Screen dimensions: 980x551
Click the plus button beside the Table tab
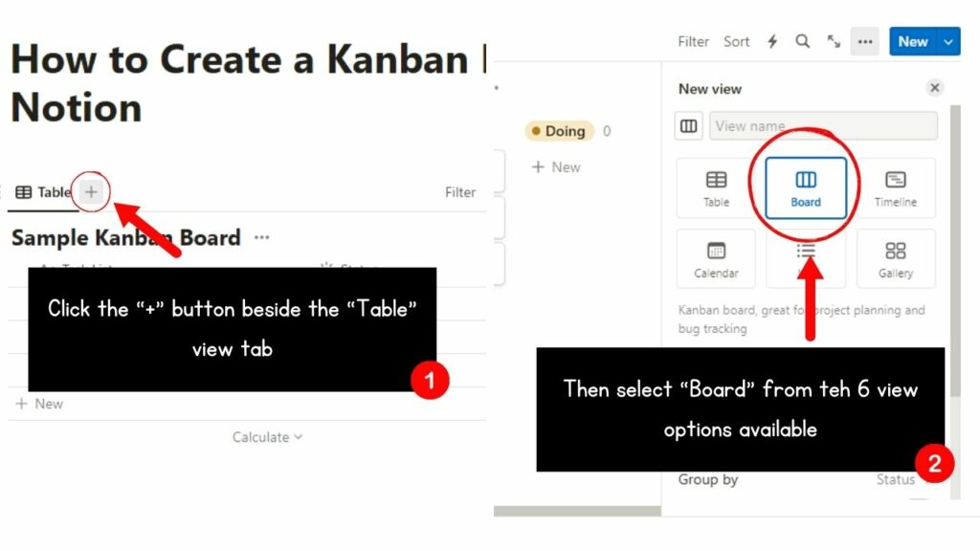tap(91, 191)
